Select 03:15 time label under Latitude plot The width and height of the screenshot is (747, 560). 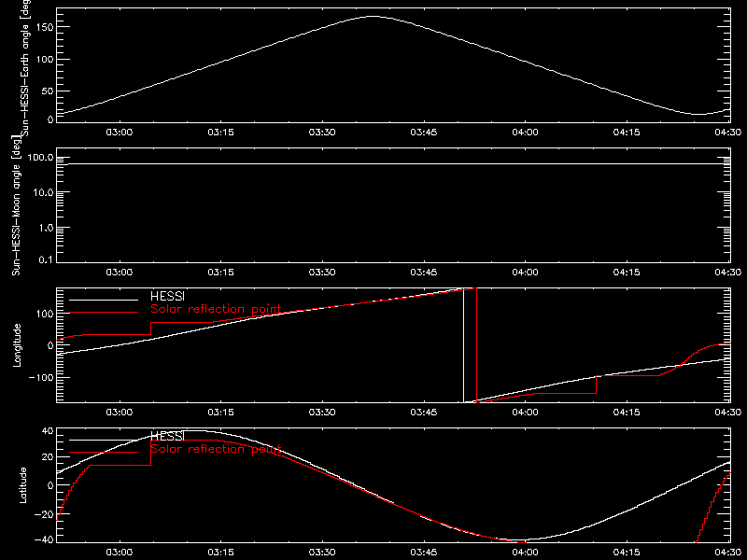(220, 552)
